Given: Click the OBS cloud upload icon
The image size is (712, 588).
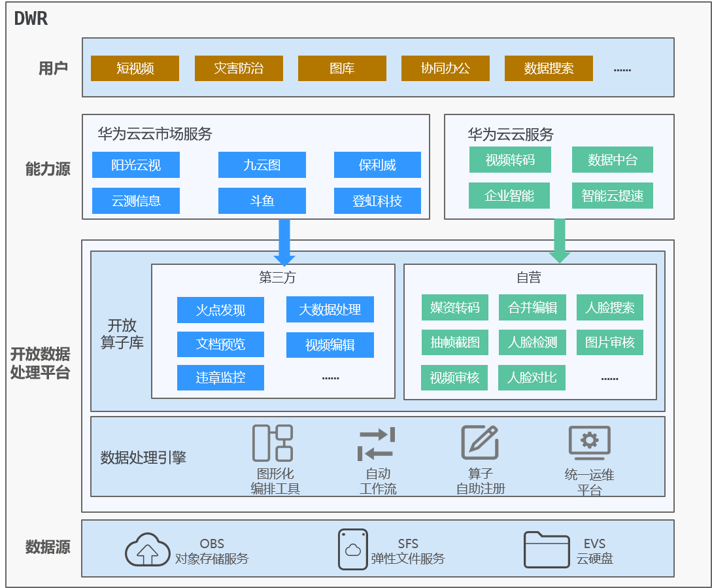Looking at the screenshot, I should pyautogui.click(x=148, y=549).
